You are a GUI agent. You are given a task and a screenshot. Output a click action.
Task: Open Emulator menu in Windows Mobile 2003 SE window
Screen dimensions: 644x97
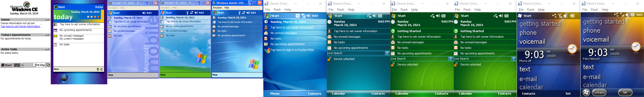217,8
